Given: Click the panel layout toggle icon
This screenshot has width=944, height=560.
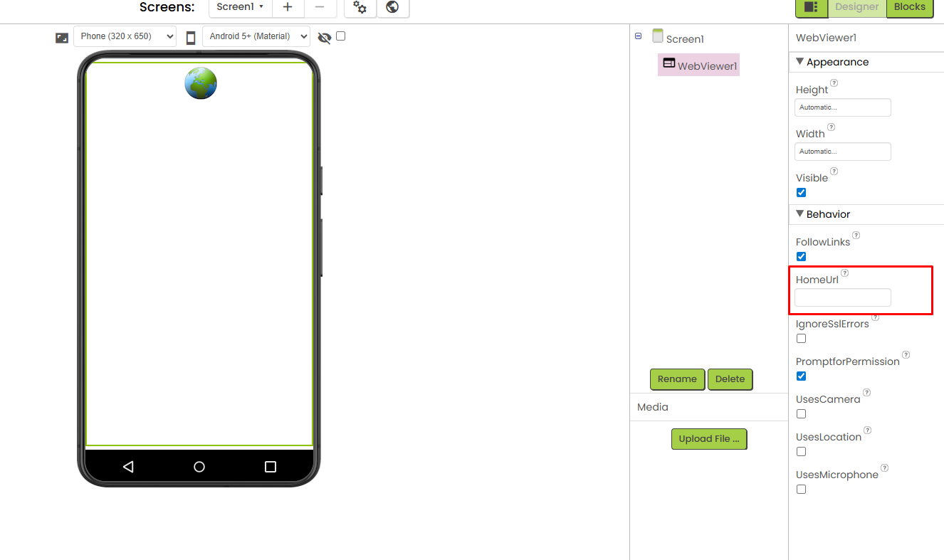Looking at the screenshot, I should [811, 7].
